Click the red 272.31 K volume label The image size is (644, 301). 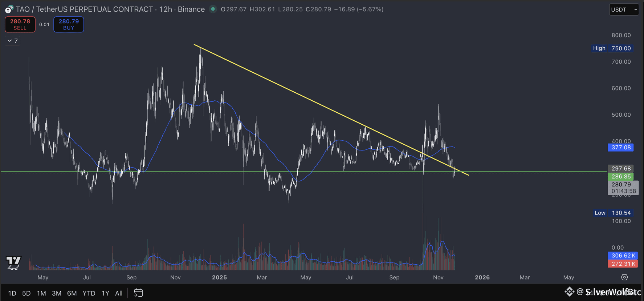coord(623,264)
